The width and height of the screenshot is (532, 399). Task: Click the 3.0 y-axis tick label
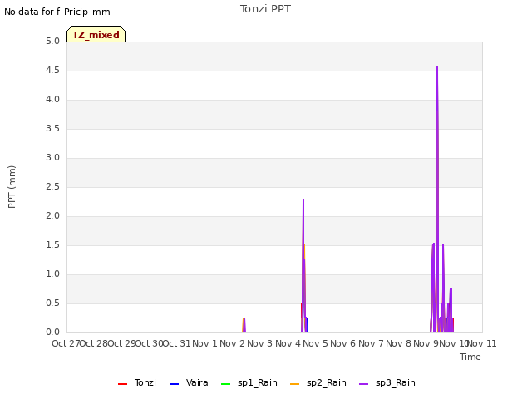[x=52, y=157]
